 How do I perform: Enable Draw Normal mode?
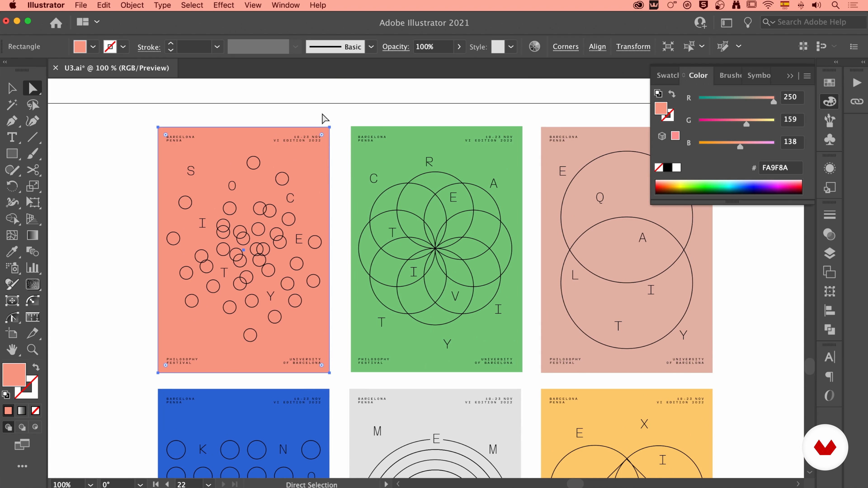pyautogui.click(x=8, y=427)
